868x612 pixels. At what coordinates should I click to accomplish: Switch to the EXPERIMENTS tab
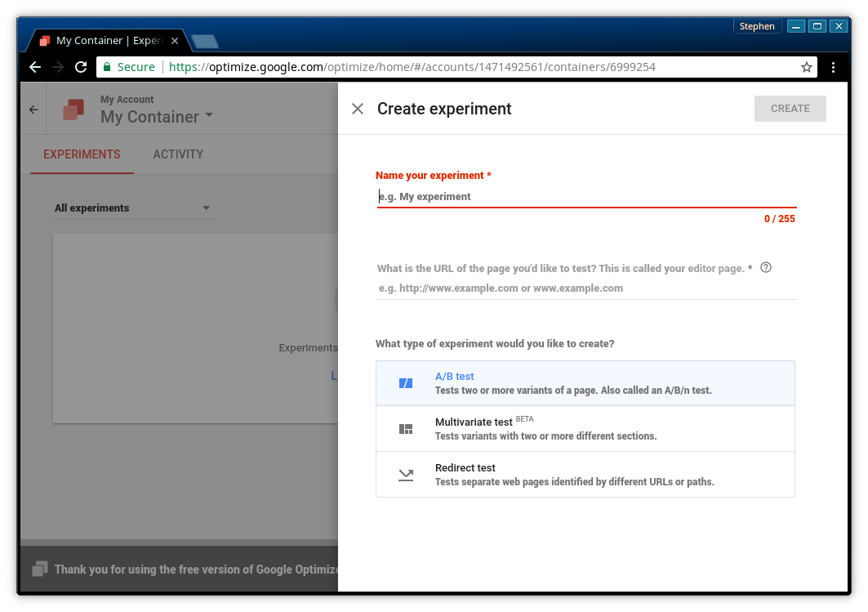pos(82,154)
